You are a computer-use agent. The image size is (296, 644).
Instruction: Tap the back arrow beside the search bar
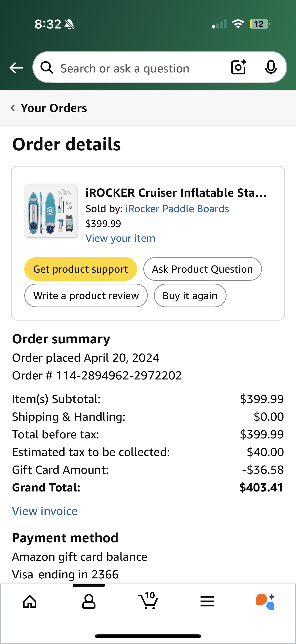pyautogui.click(x=16, y=68)
